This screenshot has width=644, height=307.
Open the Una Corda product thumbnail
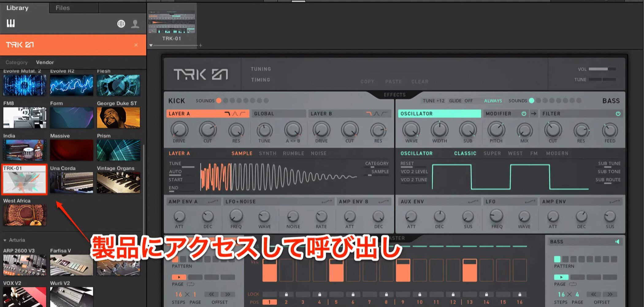click(71, 182)
